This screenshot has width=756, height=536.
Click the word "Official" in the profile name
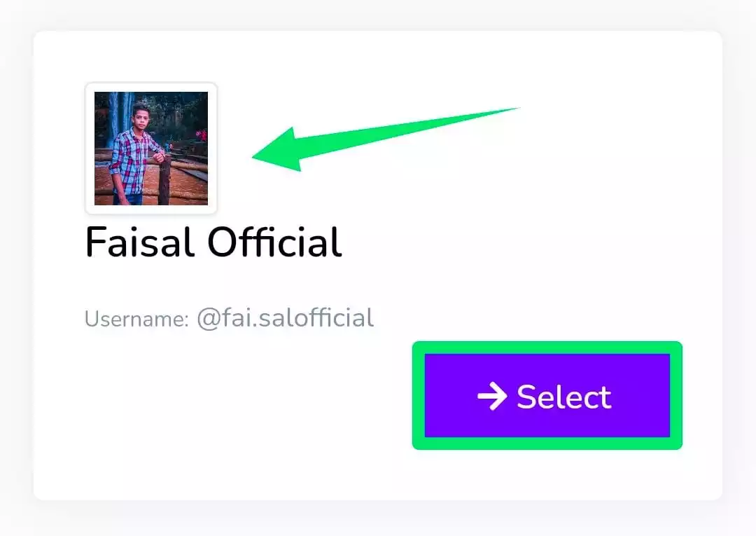(275, 241)
